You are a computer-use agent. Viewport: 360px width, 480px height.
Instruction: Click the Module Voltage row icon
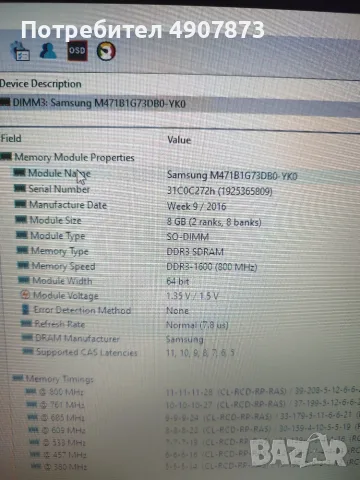(x=25, y=295)
